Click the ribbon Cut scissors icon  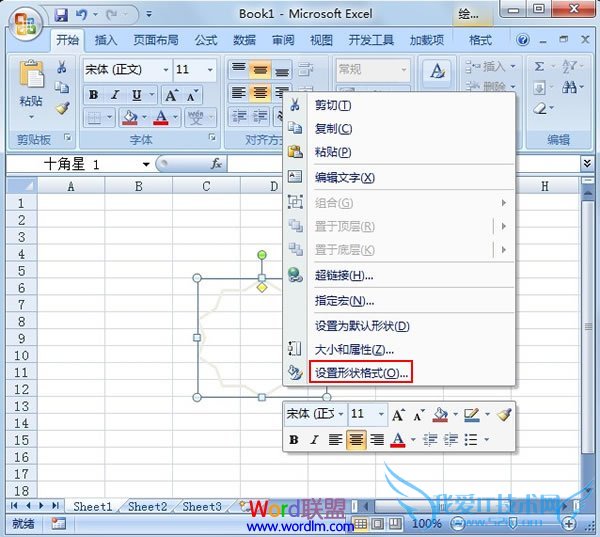coord(61,67)
